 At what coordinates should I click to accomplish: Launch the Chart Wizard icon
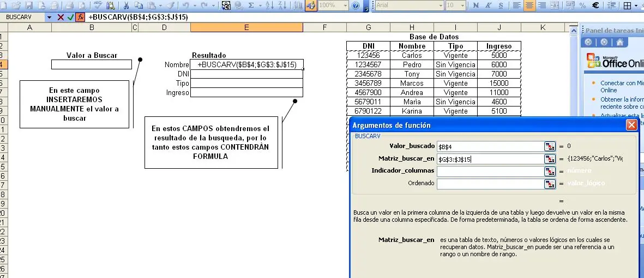299,5
